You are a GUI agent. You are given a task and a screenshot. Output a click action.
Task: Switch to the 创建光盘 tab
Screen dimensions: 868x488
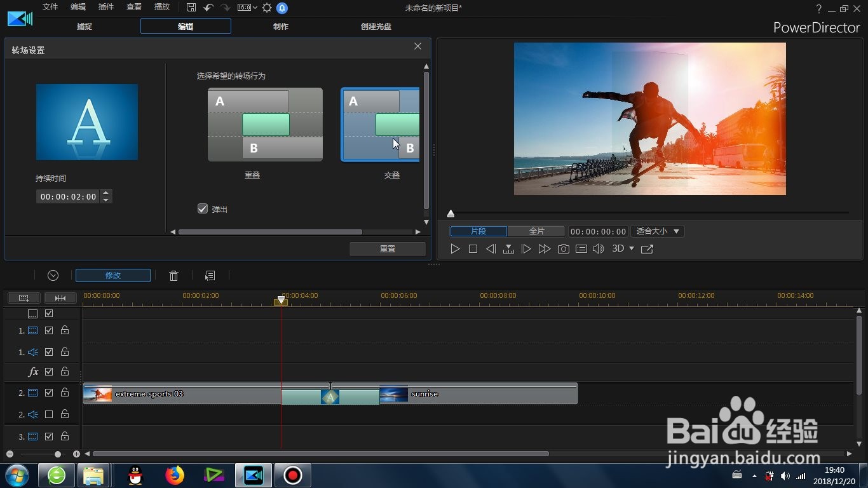376,26
